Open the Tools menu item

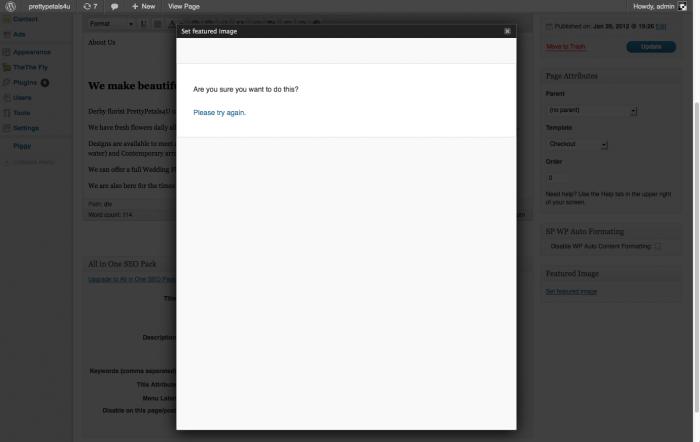[21, 113]
